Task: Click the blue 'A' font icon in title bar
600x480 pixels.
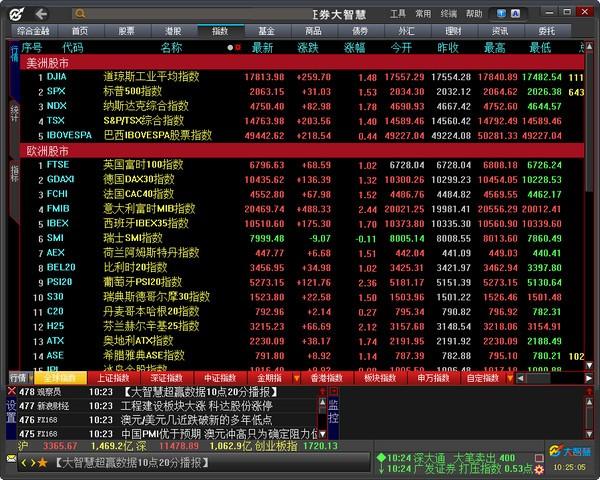Action: (515, 13)
